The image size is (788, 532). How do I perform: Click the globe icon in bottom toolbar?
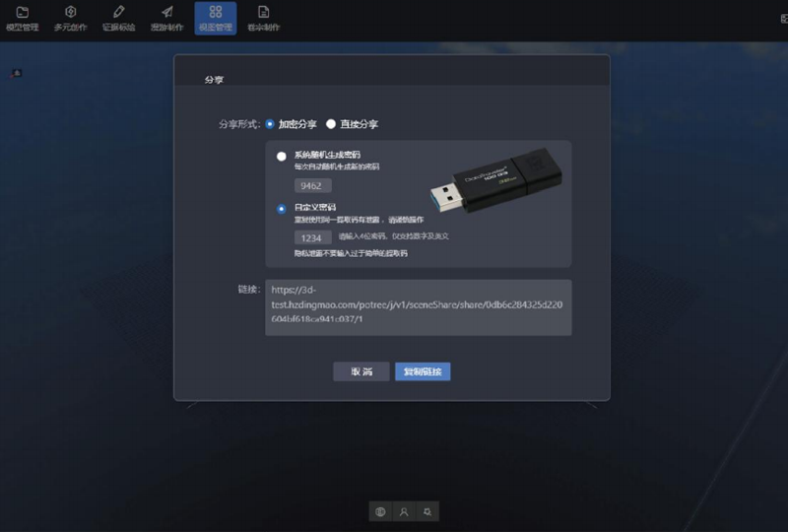(381, 511)
